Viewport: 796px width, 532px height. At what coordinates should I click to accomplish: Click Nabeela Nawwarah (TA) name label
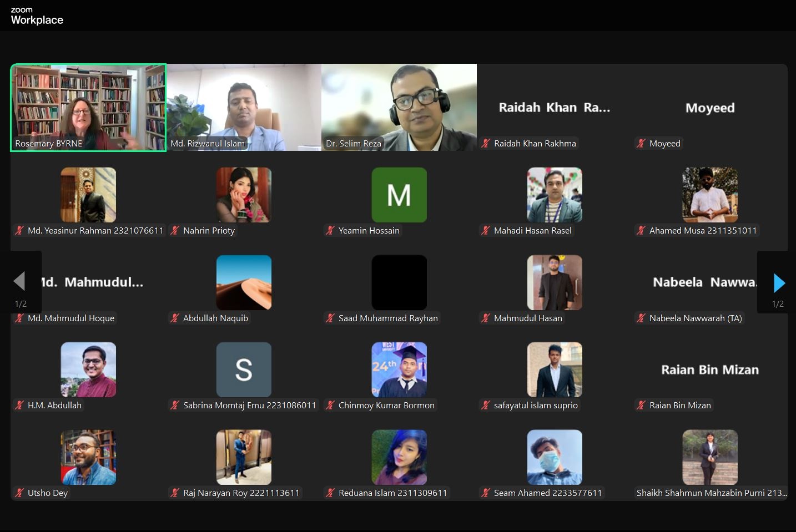[x=696, y=318]
